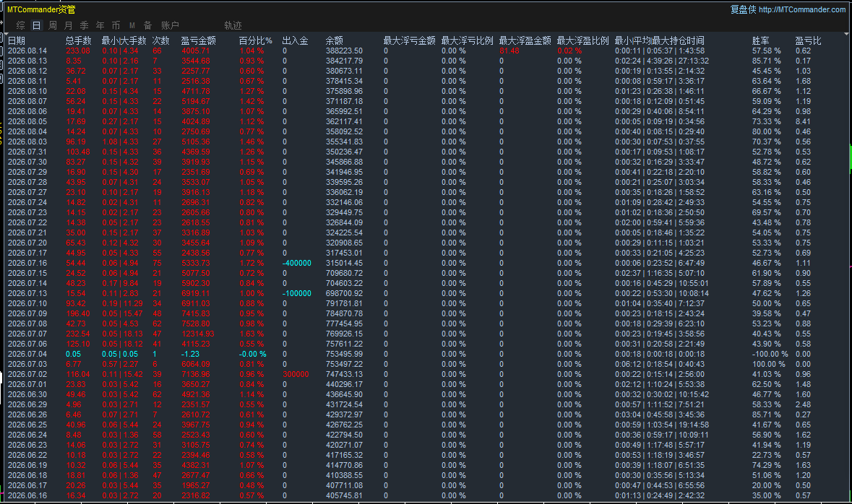Switch to the 综 summary tab
The width and height of the screenshot is (852, 504).
tap(21, 25)
